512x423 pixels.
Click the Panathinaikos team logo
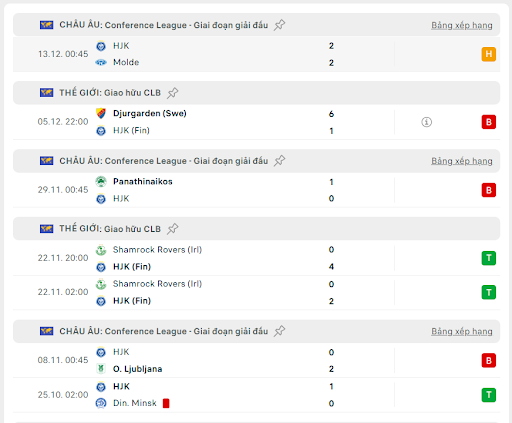click(x=101, y=182)
